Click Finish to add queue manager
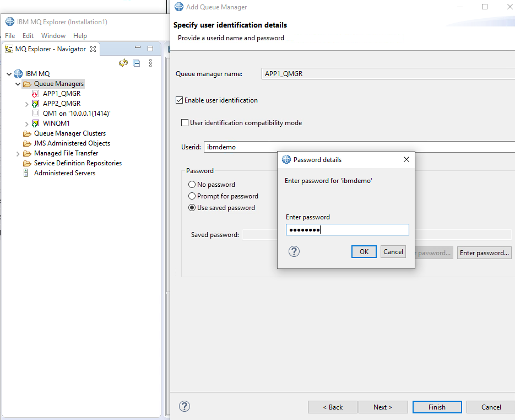Image resolution: width=515 pixels, height=420 pixels. pos(437,407)
